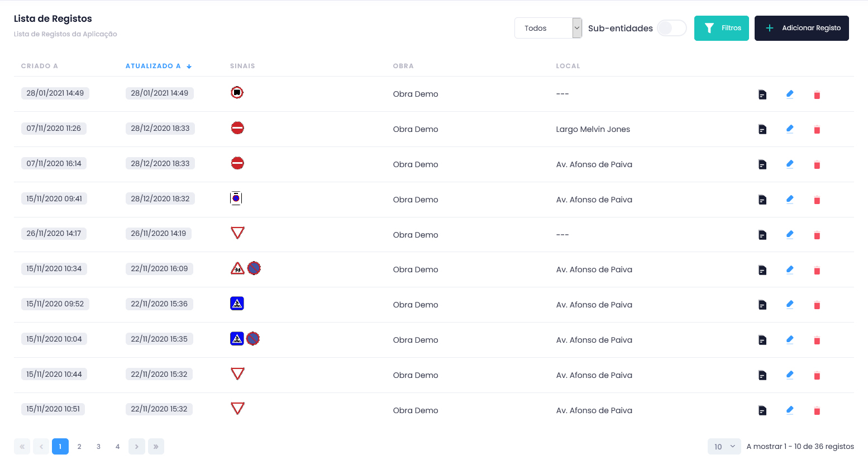Click the blue pedestrian crossing sign in 15/11/2020 09:52 row
The image size is (868, 459).
coord(237,304)
